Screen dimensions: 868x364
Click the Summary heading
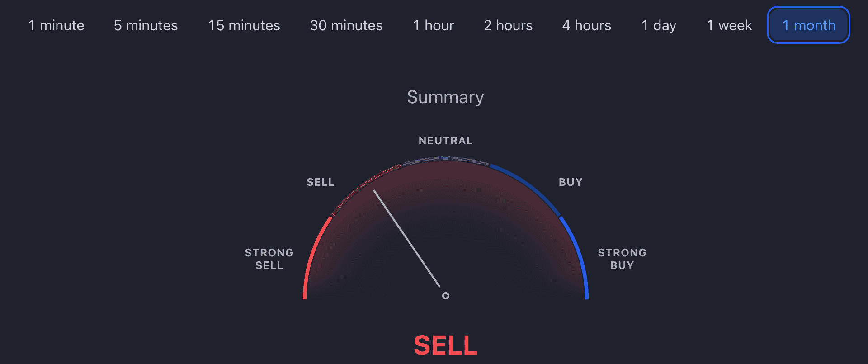tap(445, 97)
